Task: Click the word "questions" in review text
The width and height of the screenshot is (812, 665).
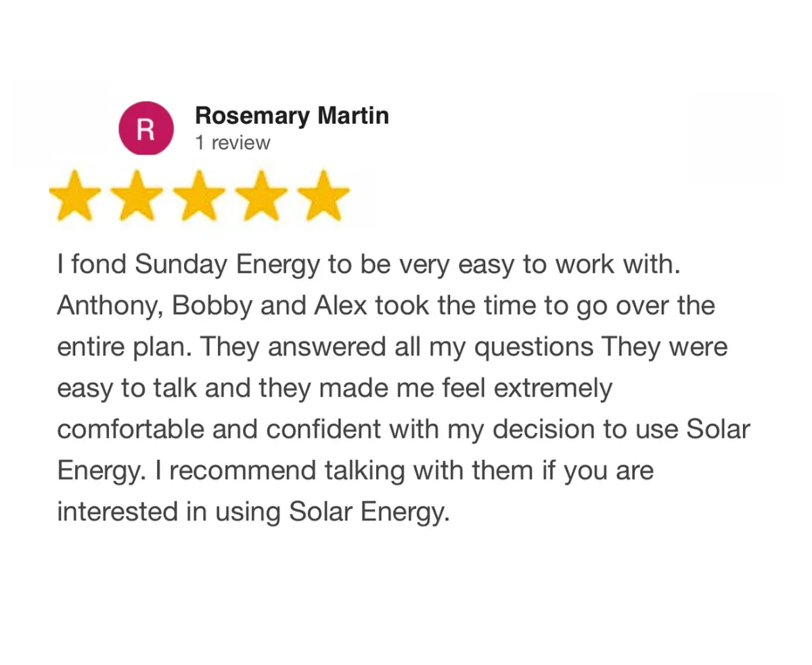Action: click(533, 347)
